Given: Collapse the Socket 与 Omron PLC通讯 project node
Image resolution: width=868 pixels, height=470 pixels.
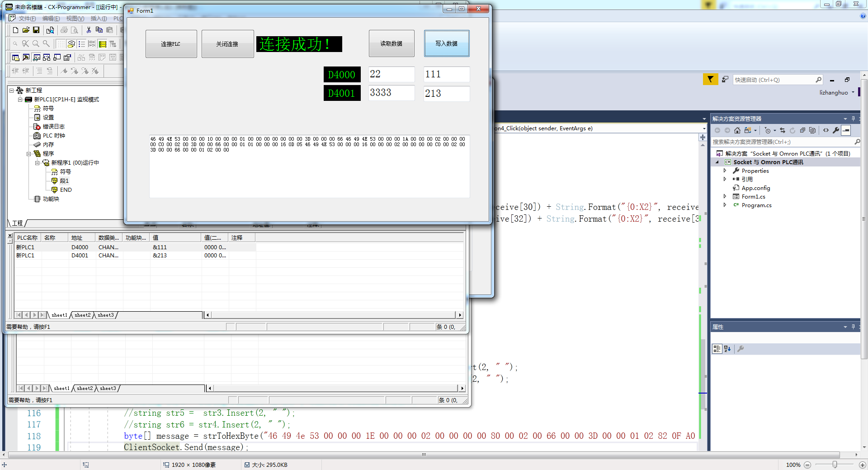Looking at the screenshot, I should point(717,162).
